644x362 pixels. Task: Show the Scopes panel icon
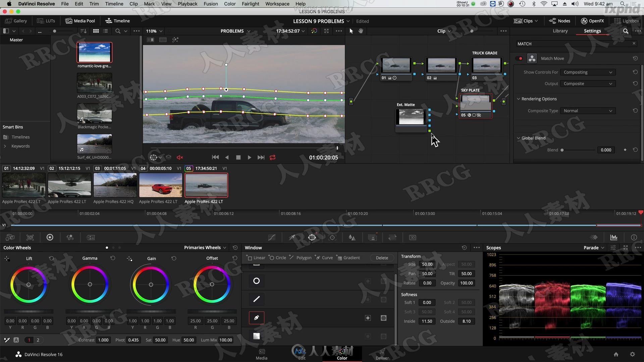(614, 237)
